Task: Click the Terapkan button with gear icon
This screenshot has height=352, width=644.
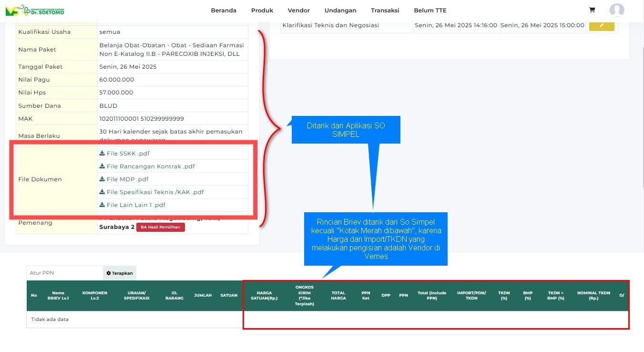Action: [120, 273]
